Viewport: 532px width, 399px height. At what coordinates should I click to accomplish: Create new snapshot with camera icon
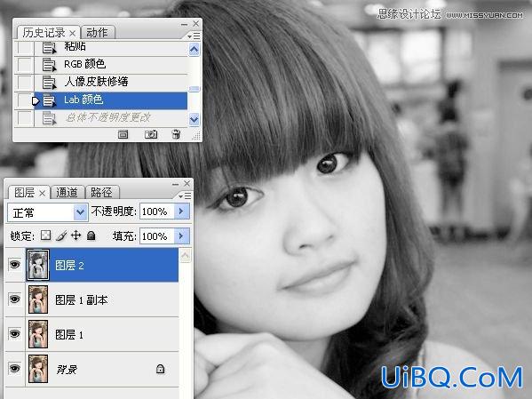151,134
